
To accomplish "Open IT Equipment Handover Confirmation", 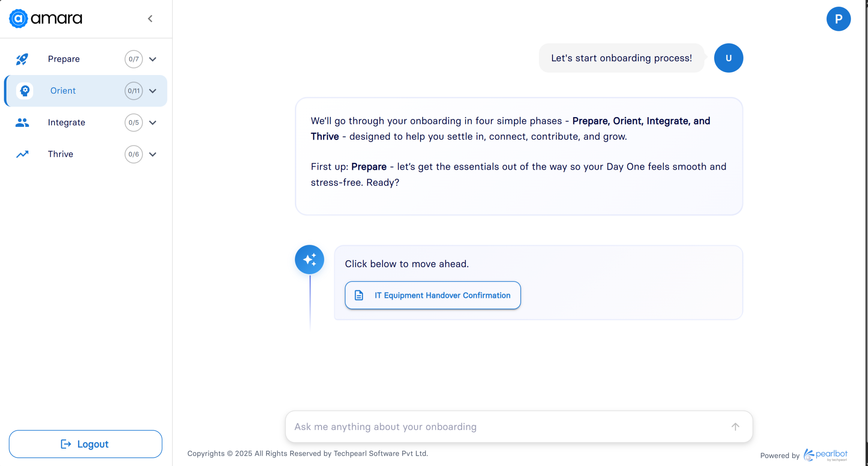I will pyautogui.click(x=433, y=295).
